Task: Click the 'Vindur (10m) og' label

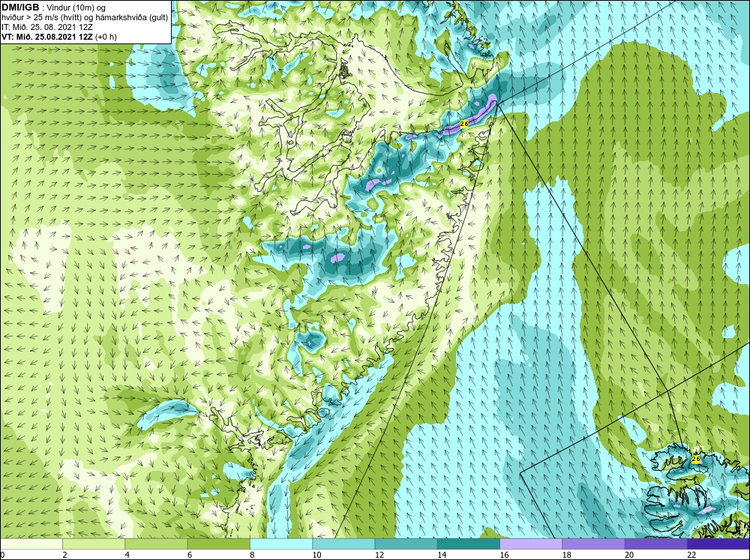Action: (x=76, y=7)
